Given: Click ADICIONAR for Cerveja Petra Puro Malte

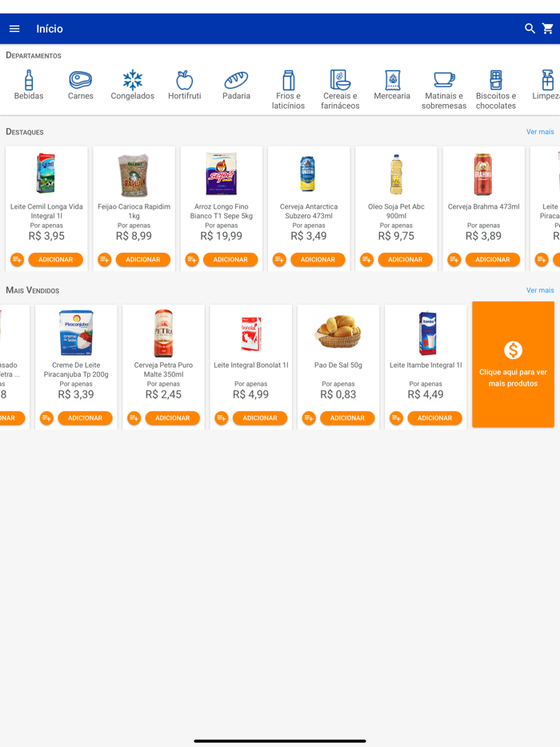Looking at the screenshot, I should 173,417.
